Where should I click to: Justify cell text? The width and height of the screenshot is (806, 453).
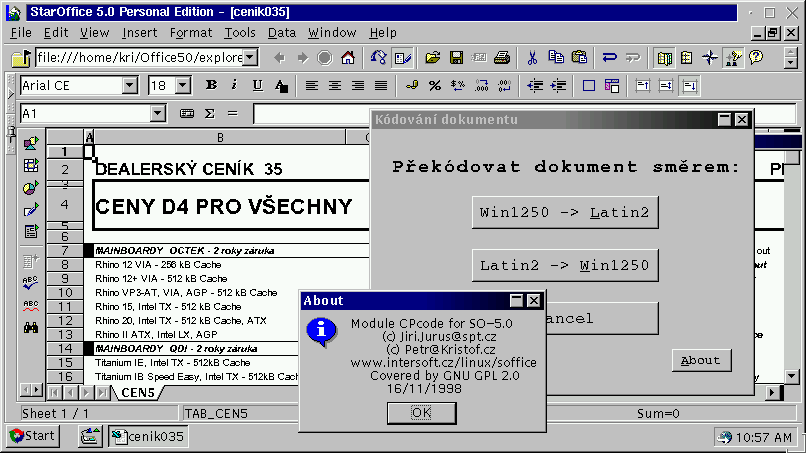[381, 85]
